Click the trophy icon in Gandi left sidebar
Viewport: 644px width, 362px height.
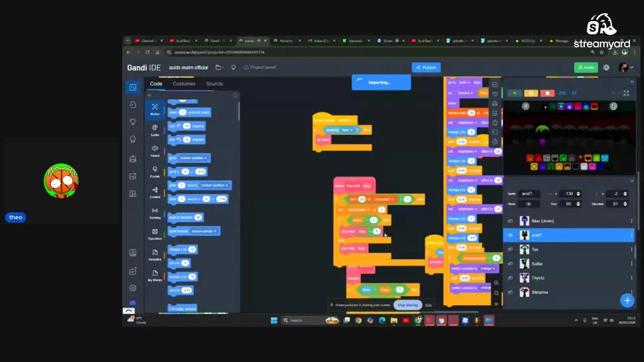click(133, 122)
